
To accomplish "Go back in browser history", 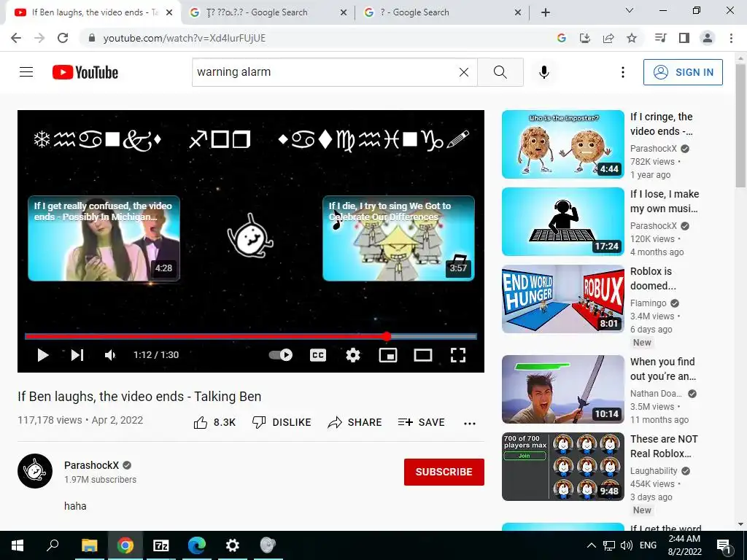I will click(x=16, y=38).
